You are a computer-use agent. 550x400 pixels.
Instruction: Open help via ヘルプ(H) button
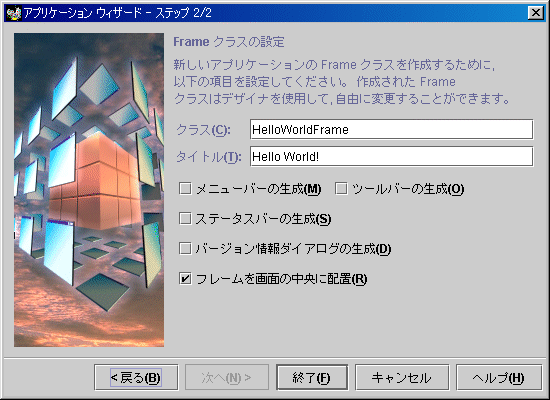tap(499, 378)
